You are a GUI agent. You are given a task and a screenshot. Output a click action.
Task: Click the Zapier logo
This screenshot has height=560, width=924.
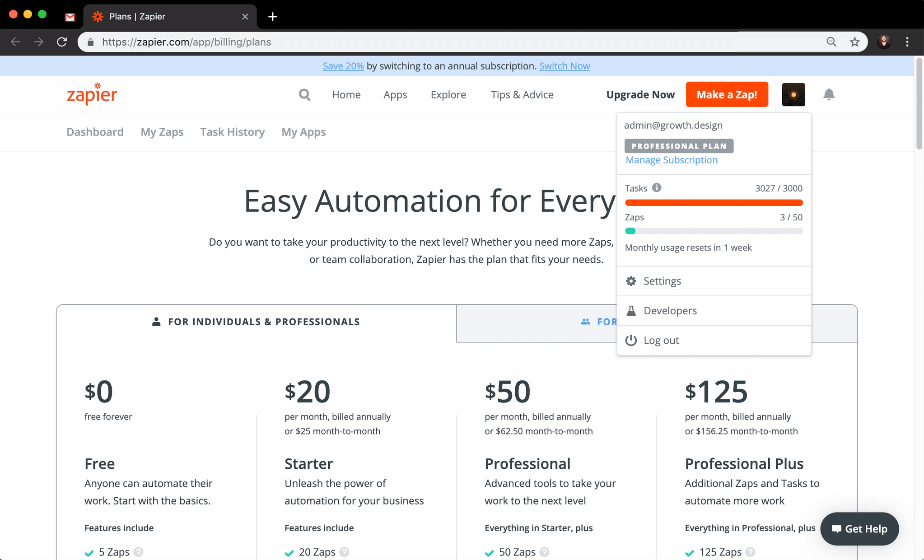[x=92, y=94]
